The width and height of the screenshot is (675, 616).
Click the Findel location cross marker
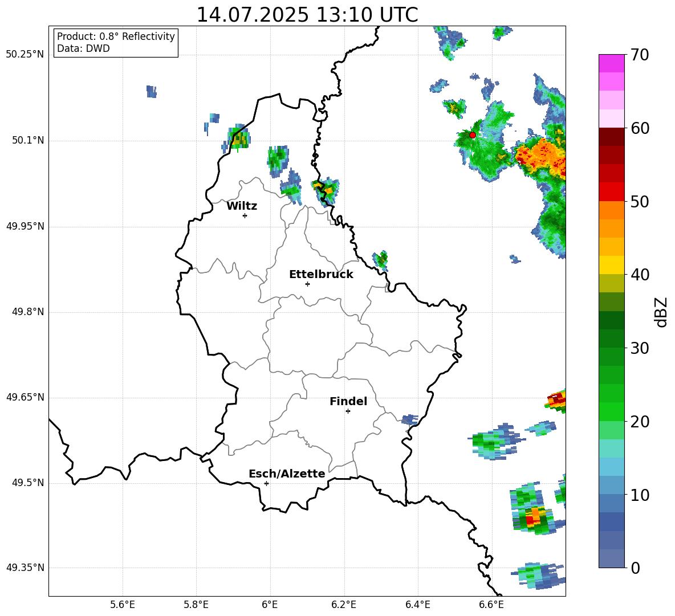(x=348, y=411)
